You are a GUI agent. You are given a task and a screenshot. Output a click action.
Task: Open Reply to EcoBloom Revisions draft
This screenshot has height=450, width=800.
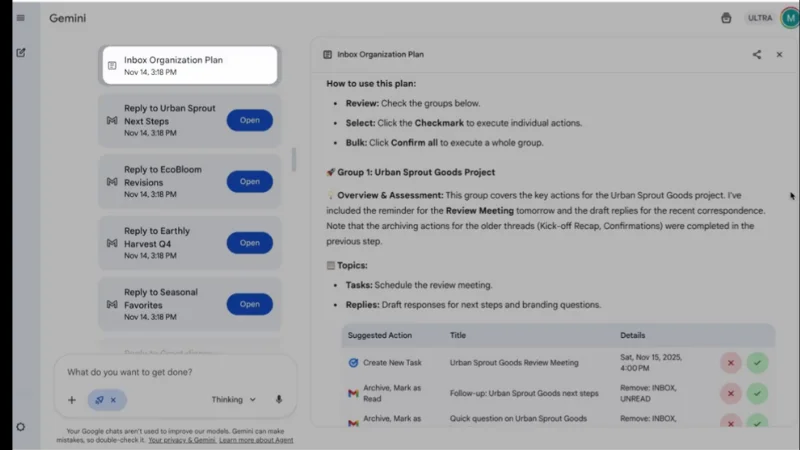tap(249, 182)
